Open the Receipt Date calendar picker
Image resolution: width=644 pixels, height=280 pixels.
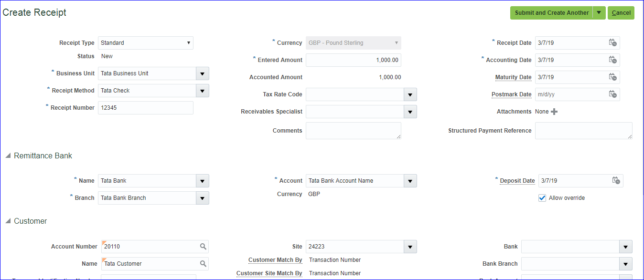[612, 43]
